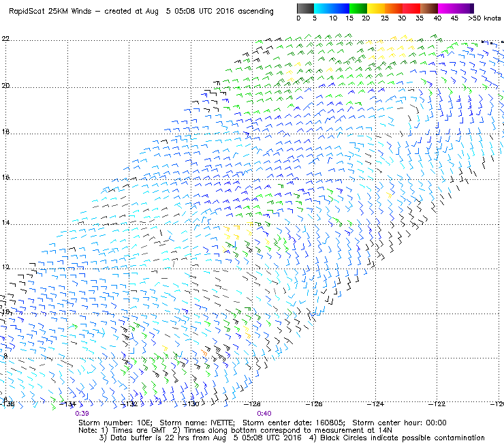The height and width of the screenshot is (443, 504).
Task: Click the green 15-20 knots legend segment
Action: click(358, 8)
